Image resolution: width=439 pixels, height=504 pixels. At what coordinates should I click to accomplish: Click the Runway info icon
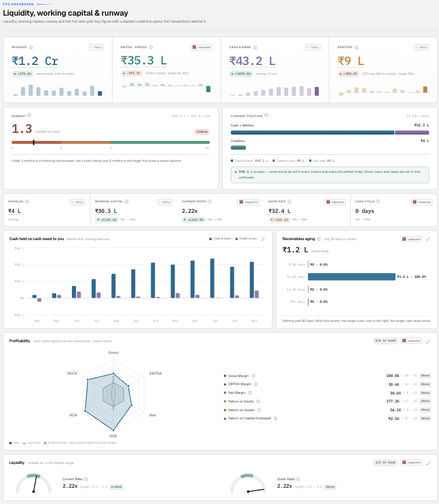point(29,115)
